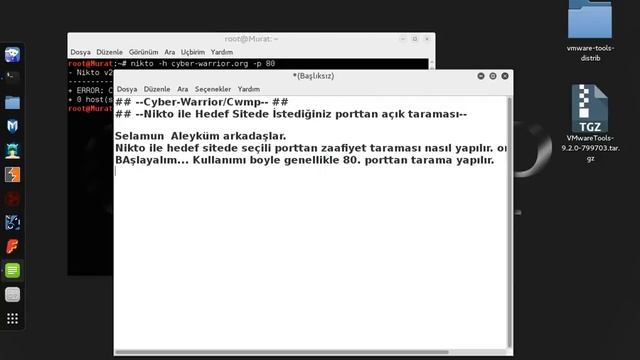Open the Iceweasel browser dock icon
The image size is (640, 360).
pos(12,54)
